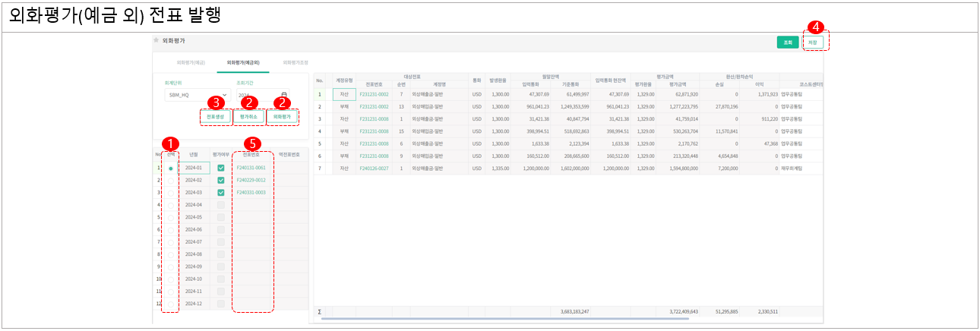Click the 외화평가 button
Image resolution: width=980 pixels, height=331 pixels.
(x=282, y=118)
